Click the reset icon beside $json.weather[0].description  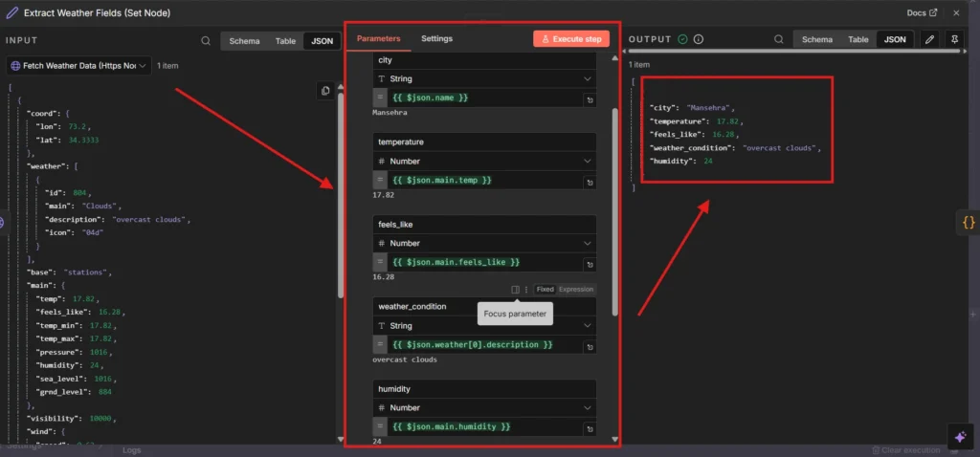pos(590,347)
